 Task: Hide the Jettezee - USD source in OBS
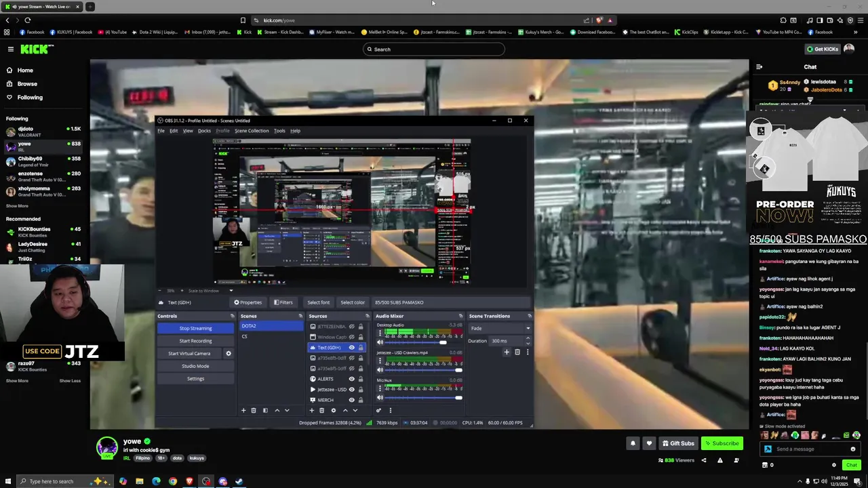click(351, 390)
